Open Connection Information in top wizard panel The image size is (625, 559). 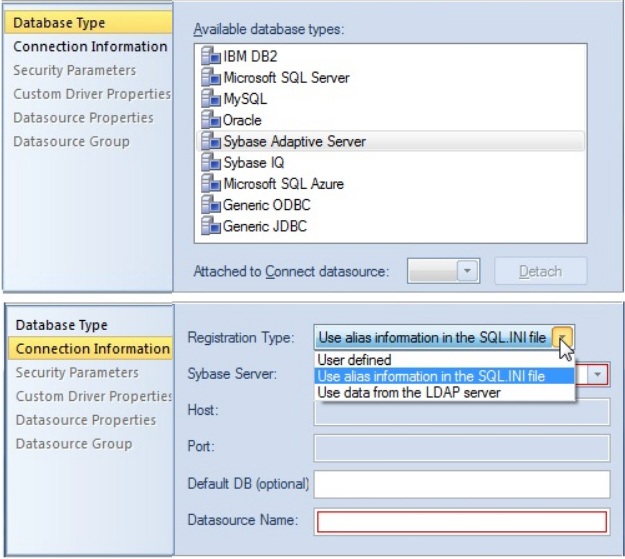click(x=90, y=47)
